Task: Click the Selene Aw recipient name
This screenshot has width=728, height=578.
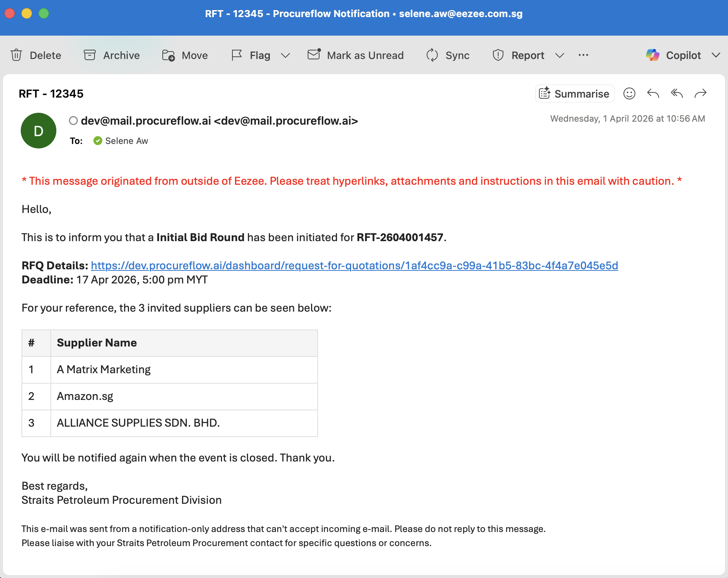Action: (126, 141)
